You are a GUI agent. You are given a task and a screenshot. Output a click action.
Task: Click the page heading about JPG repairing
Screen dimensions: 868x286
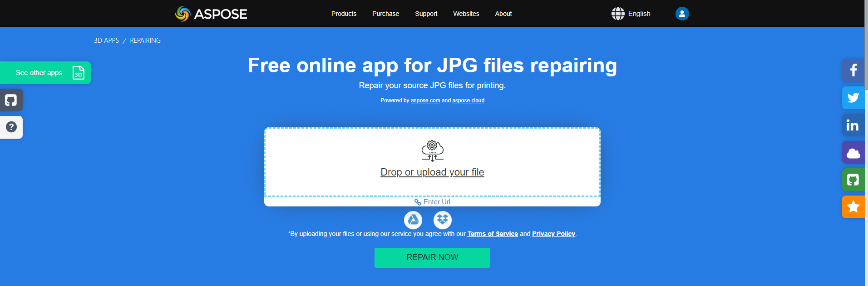click(x=432, y=65)
